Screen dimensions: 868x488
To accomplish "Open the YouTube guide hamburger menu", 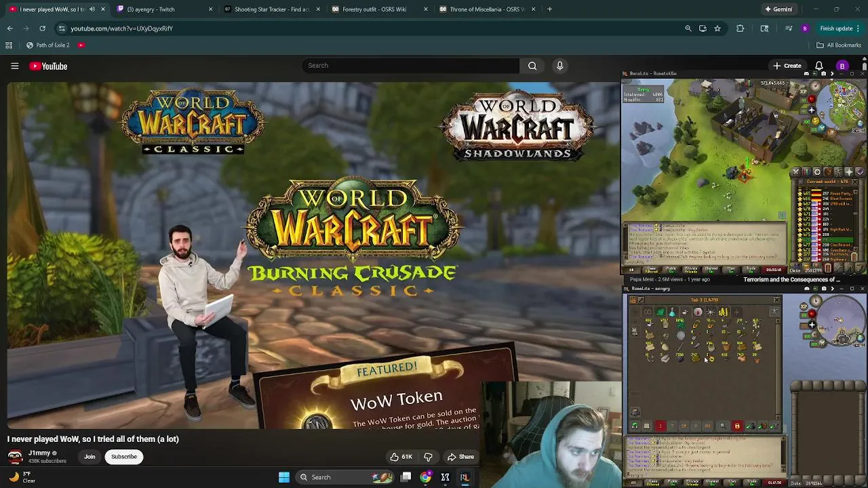I will tap(14, 66).
